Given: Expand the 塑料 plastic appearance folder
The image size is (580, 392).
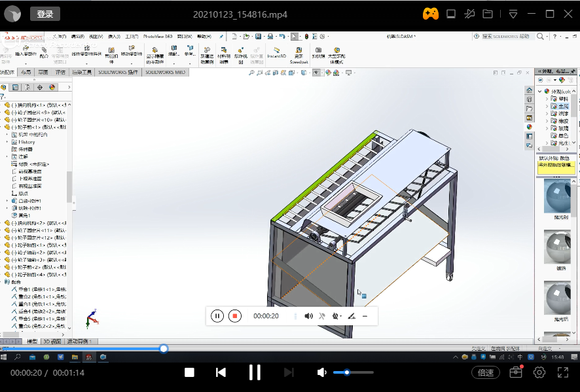Looking at the screenshot, I should [547, 99].
